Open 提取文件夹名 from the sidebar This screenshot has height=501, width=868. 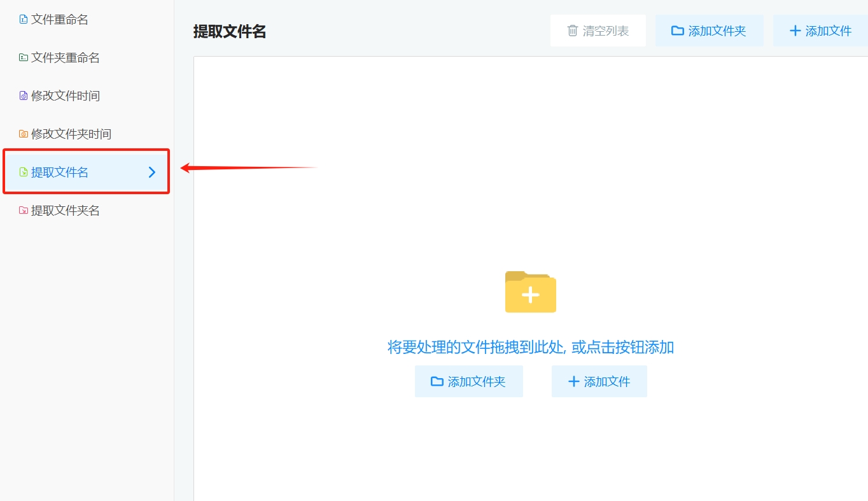66,211
